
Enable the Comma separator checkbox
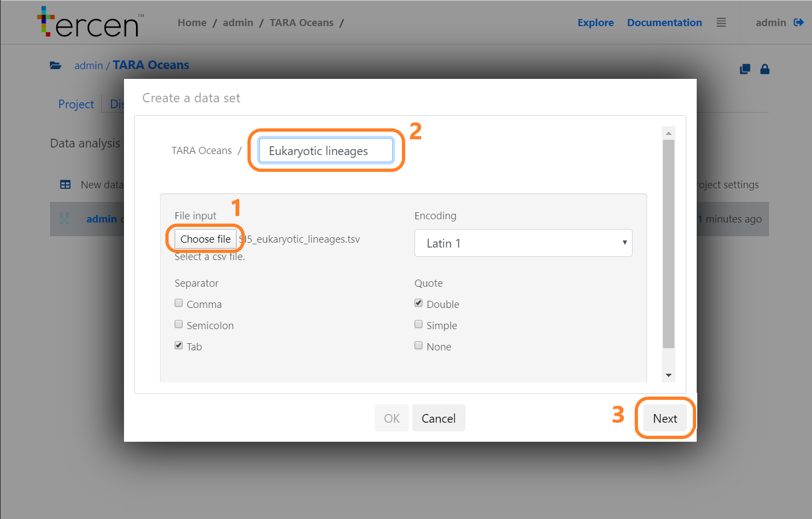pos(178,303)
